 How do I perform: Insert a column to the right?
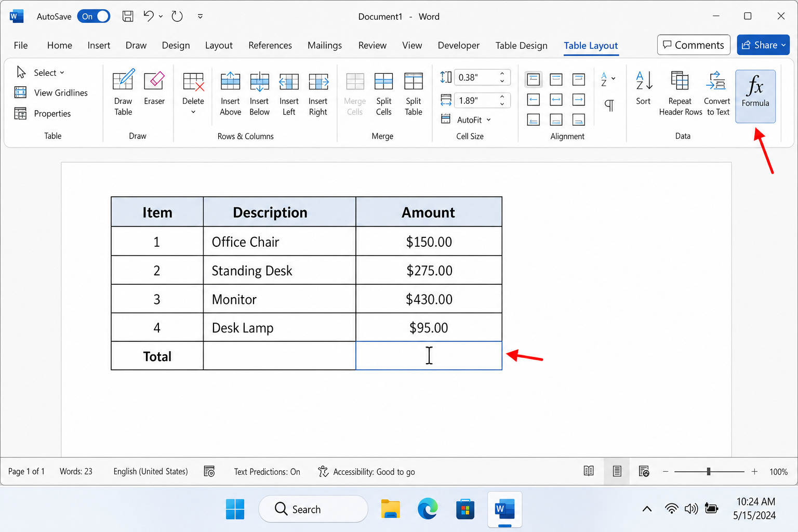click(318, 94)
